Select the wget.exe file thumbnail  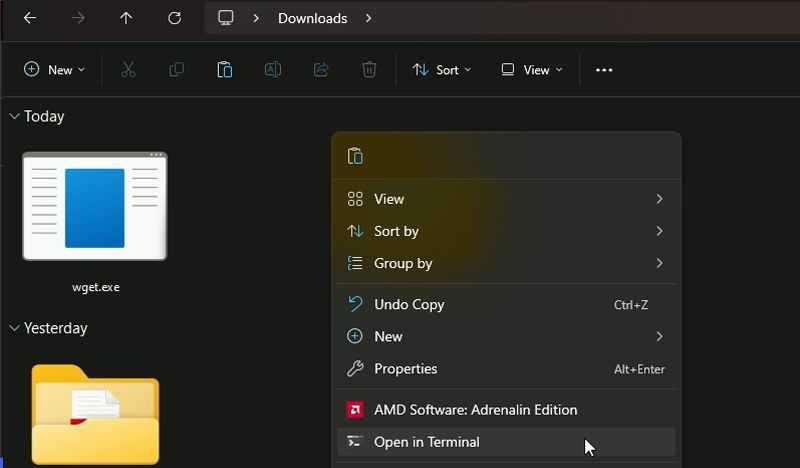pyautogui.click(x=95, y=207)
